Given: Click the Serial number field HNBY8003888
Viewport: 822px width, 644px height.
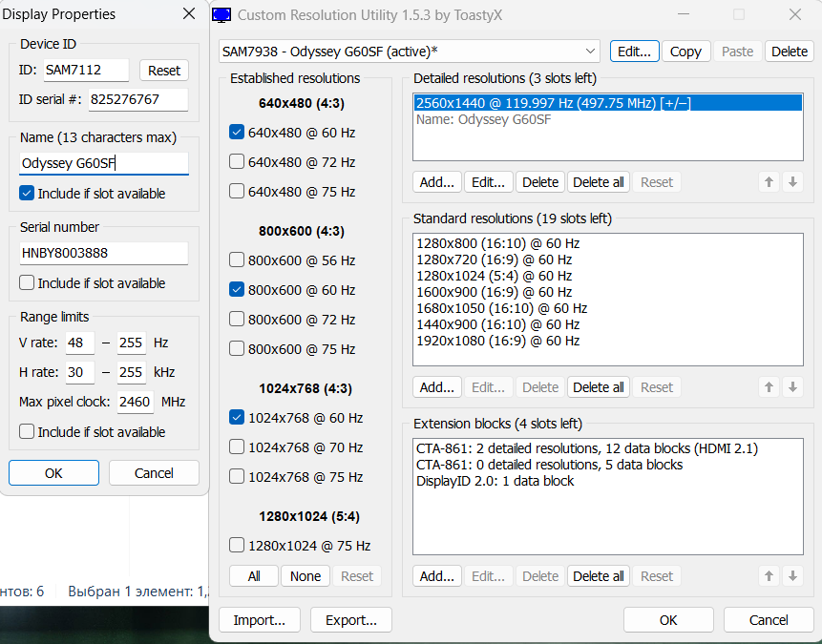Looking at the screenshot, I should (x=104, y=253).
